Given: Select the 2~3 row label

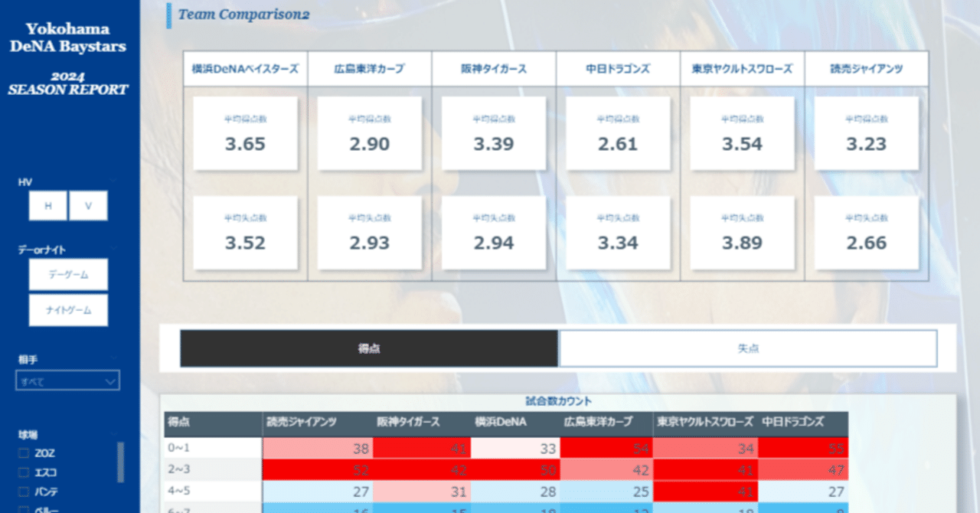Looking at the screenshot, I should (x=213, y=469).
